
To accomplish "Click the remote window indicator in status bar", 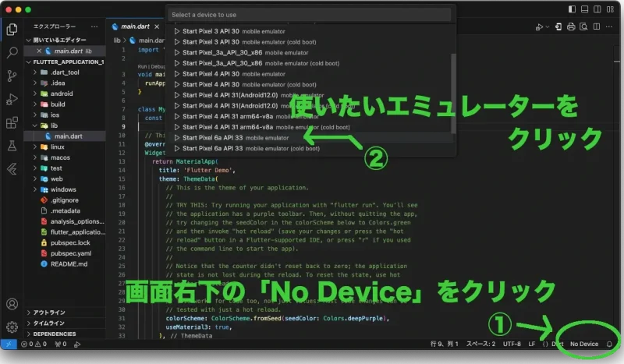I will [9, 344].
